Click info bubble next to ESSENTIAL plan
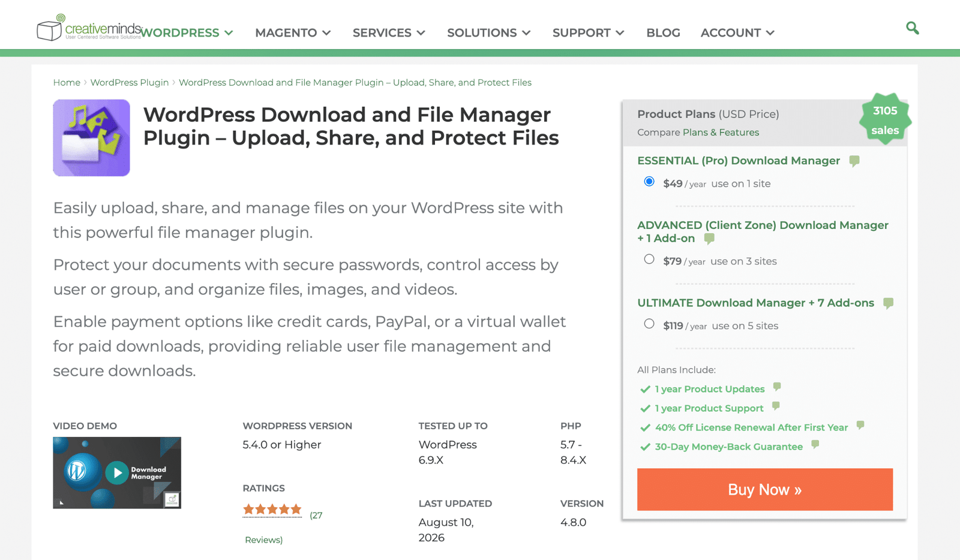The image size is (960, 560). coord(854,161)
